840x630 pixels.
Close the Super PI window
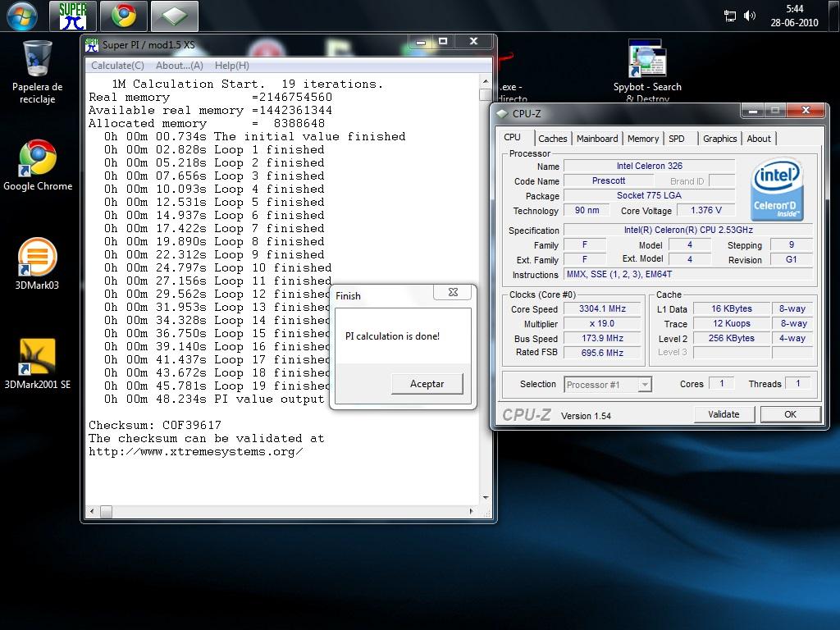click(473, 42)
